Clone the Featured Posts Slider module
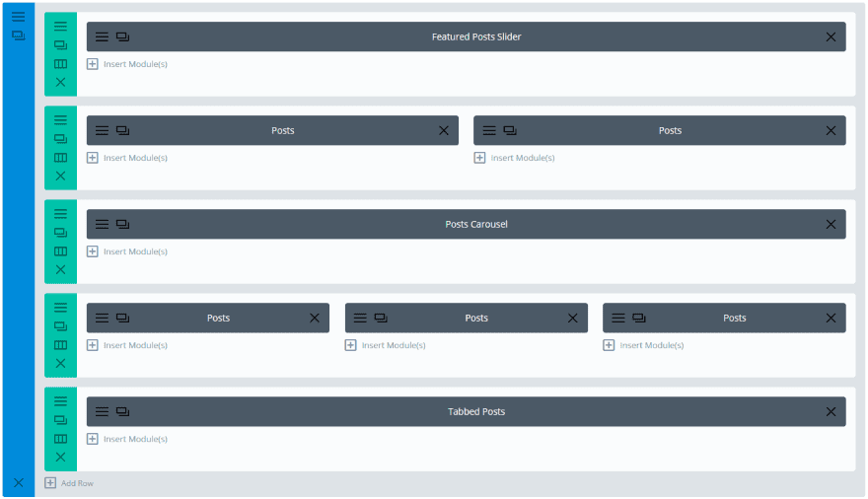868x499 pixels. click(x=122, y=36)
